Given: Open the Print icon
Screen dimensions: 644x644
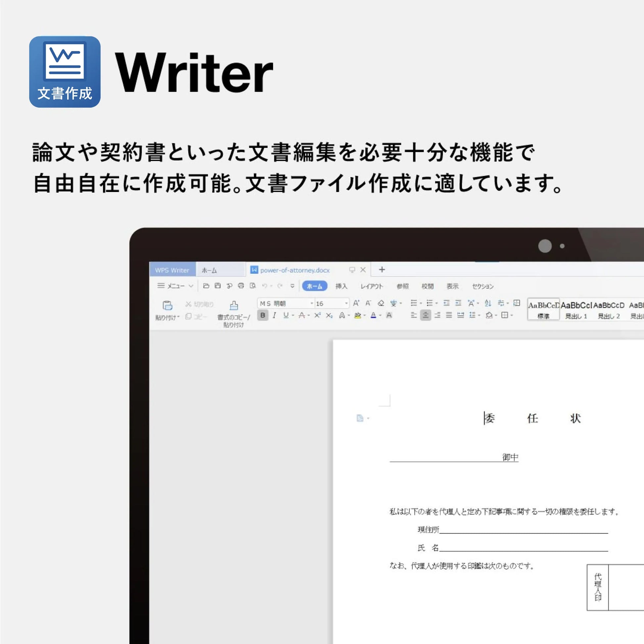Looking at the screenshot, I should point(241,286).
